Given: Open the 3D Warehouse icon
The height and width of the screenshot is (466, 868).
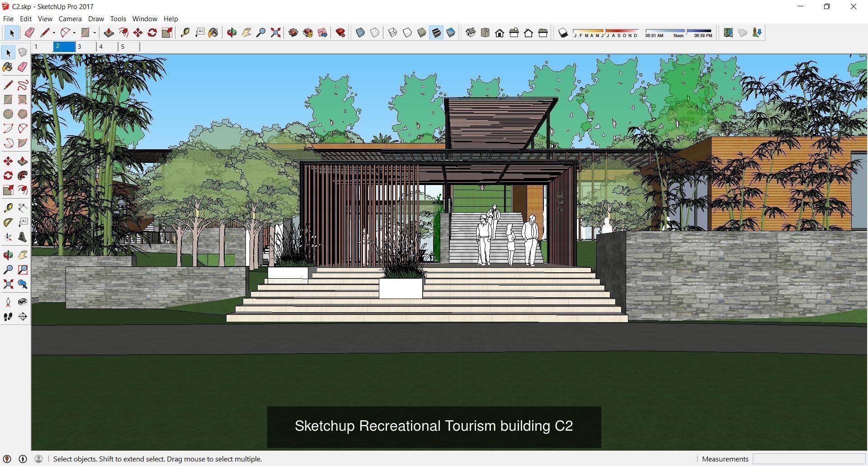Looking at the screenshot, I should [293, 33].
